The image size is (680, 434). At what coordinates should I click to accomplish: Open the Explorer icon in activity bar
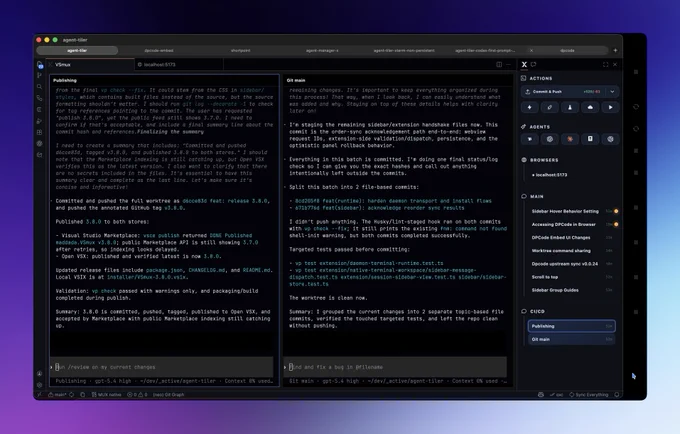[x=40, y=65]
